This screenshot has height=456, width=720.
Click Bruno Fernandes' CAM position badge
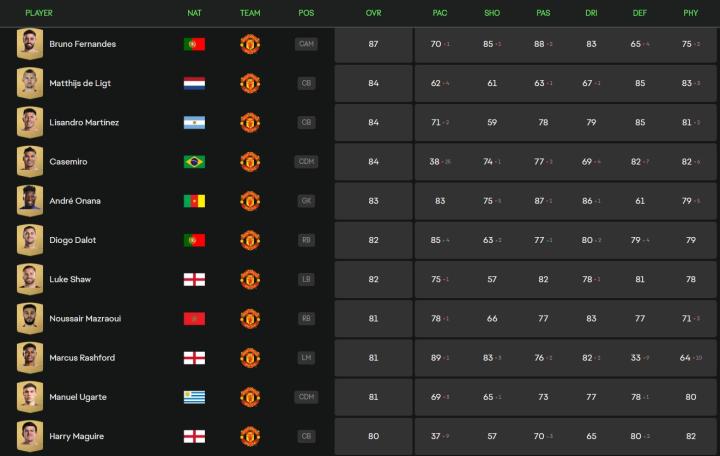click(307, 44)
